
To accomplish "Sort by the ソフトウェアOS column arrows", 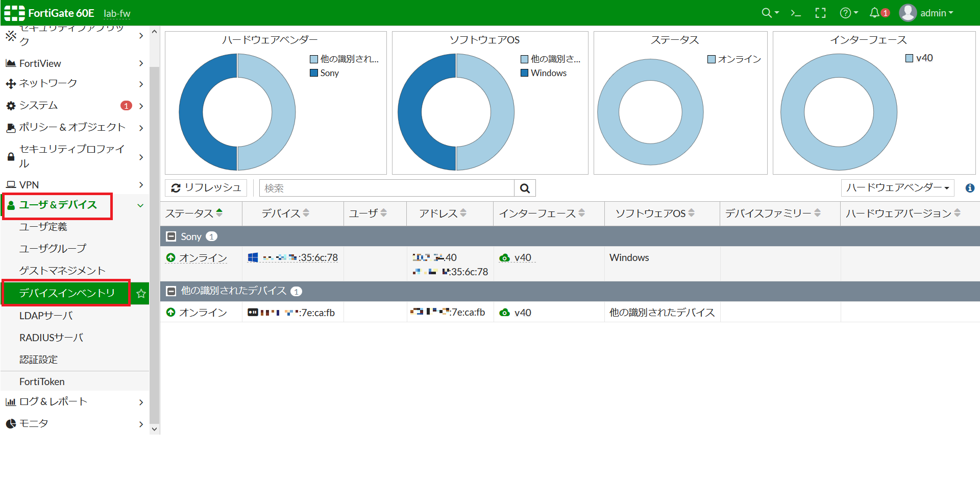I will pyautogui.click(x=692, y=212).
